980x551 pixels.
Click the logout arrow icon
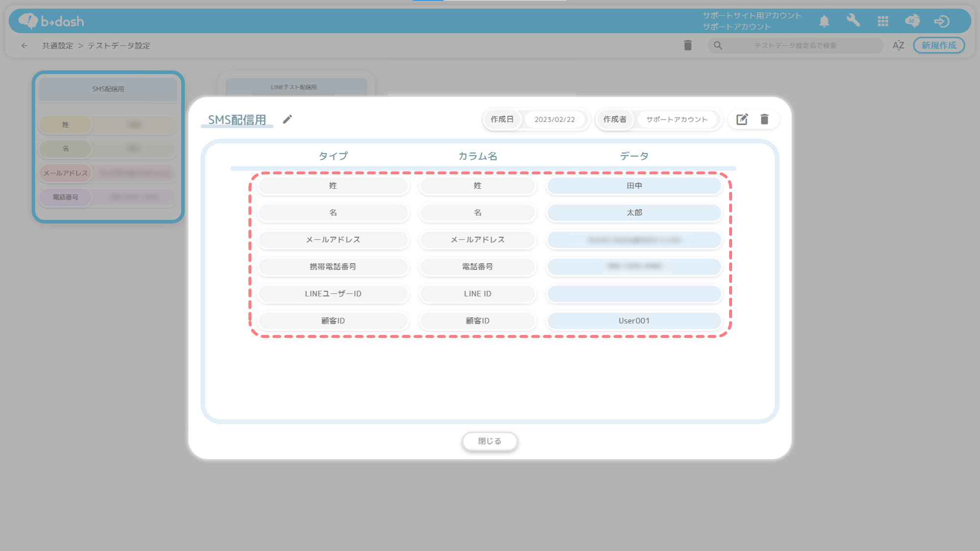pos(941,21)
